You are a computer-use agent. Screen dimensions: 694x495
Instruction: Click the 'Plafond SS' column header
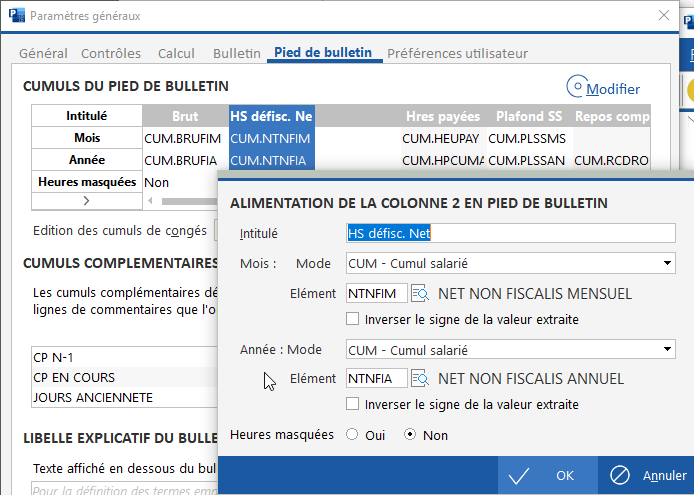click(529, 116)
